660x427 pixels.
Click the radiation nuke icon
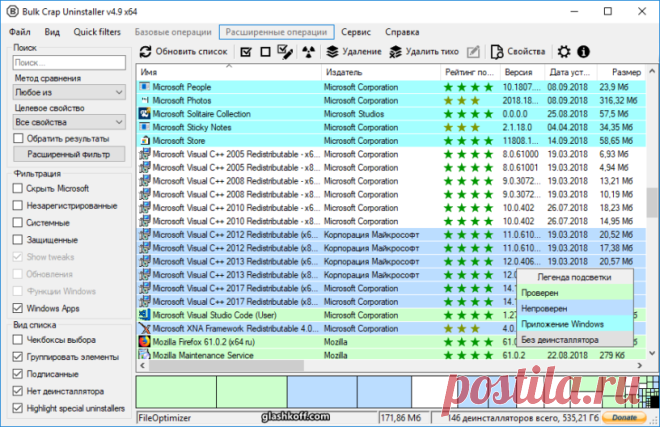(309, 52)
